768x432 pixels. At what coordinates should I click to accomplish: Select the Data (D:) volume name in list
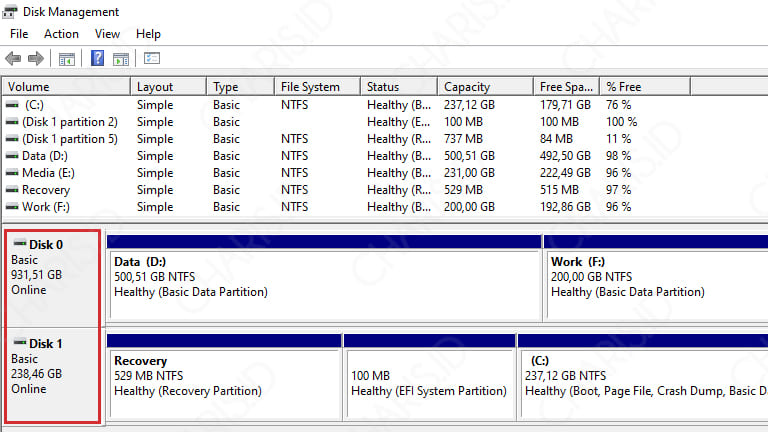click(45, 156)
